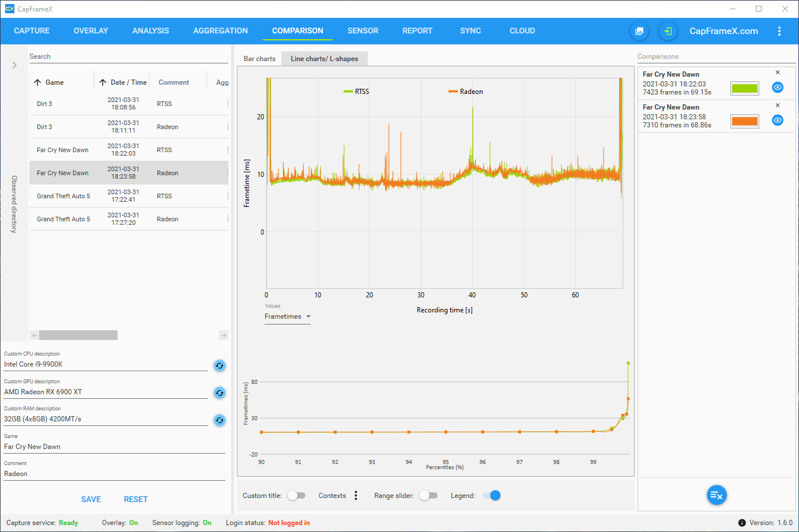
Task: Click the Comment input field containing Radeon
Action: [x=114, y=474]
